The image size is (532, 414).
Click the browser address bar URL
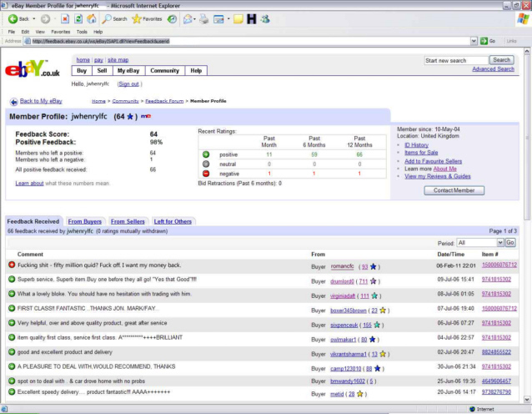click(101, 41)
